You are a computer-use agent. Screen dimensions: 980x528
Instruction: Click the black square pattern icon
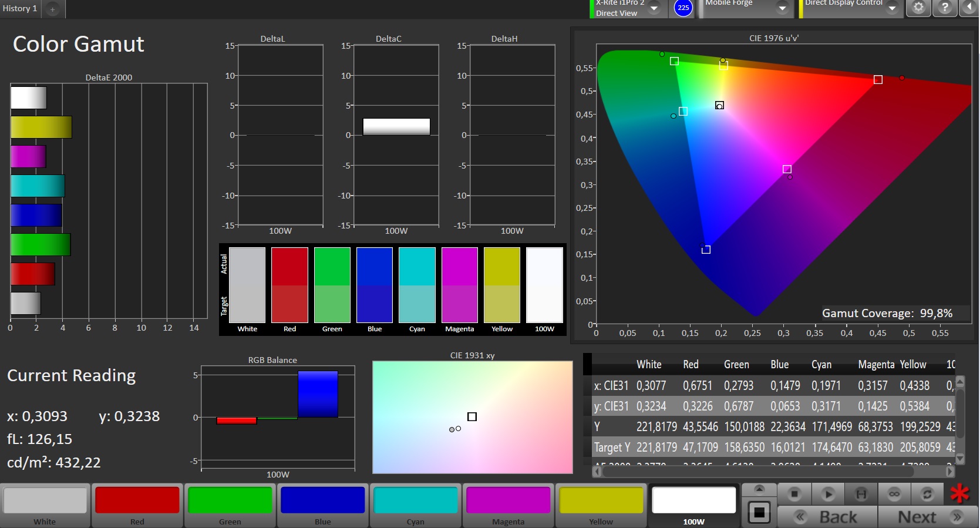759,512
